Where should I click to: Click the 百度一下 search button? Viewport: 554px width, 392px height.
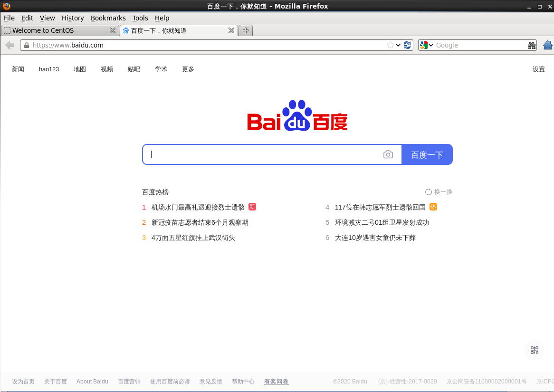pyautogui.click(x=427, y=154)
